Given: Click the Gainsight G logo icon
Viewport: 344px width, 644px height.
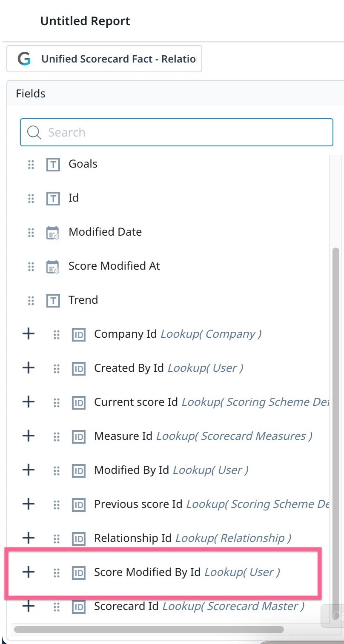Looking at the screenshot, I should tap(24, 59).
